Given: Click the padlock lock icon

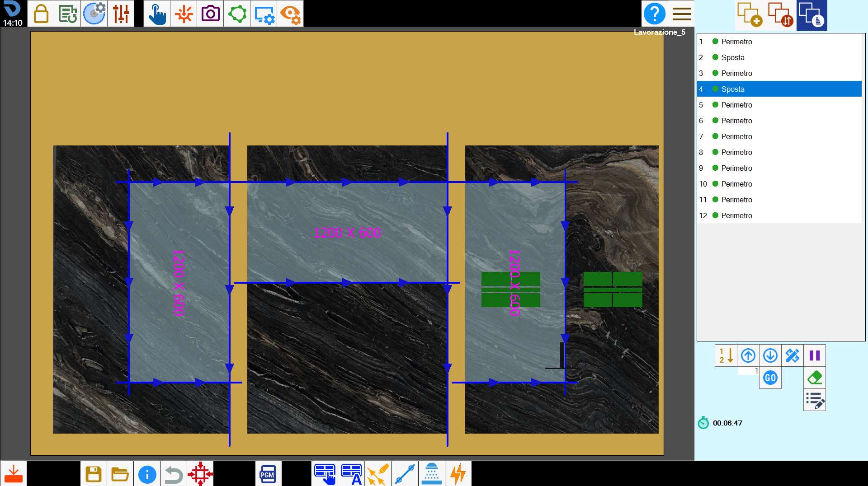Looking at the screenshot, I should 41,14.
